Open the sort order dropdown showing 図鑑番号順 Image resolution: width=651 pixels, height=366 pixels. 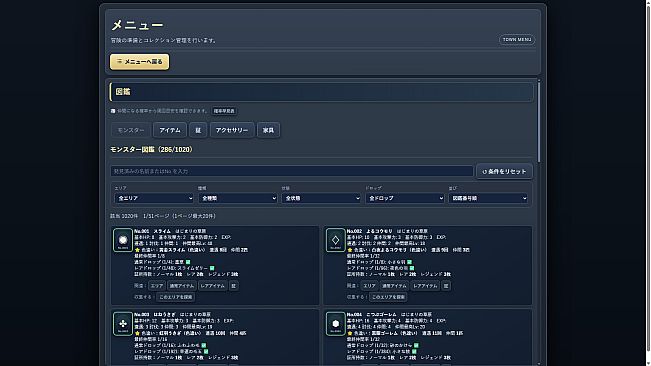[x=488, y=198]
